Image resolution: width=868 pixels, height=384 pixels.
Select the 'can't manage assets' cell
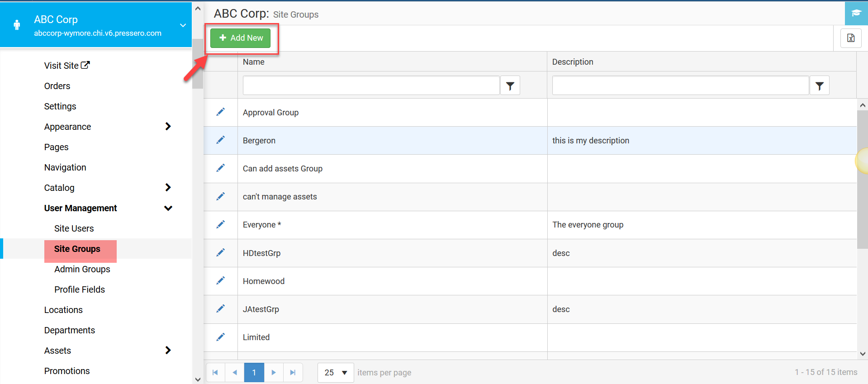point(392,197)
